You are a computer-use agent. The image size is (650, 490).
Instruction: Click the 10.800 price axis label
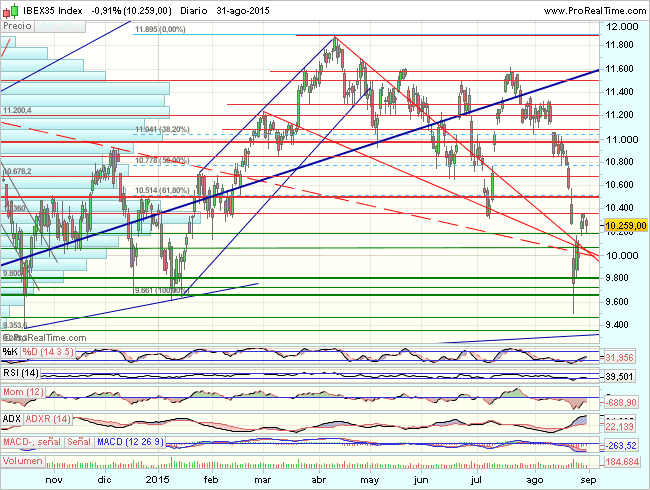point(619,162)
